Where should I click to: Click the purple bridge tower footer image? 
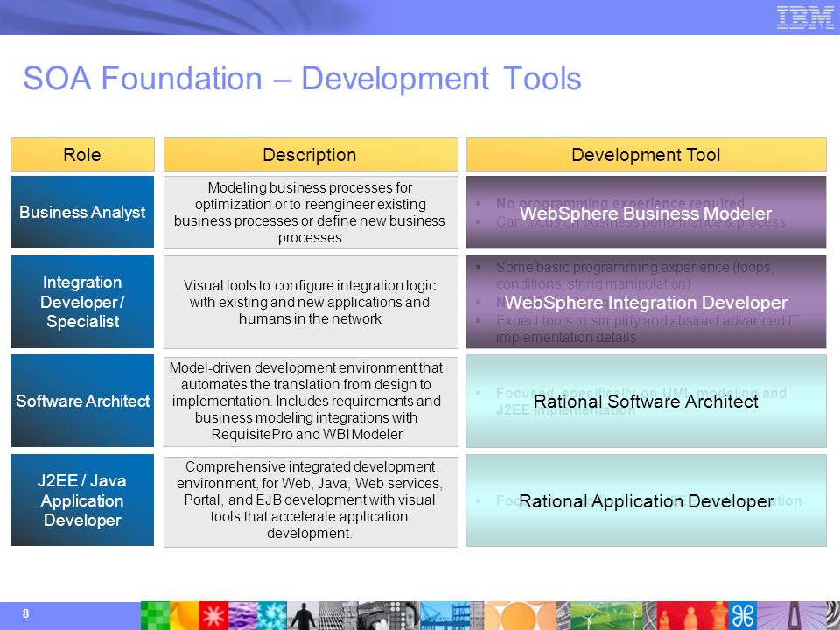coord(792,615)
